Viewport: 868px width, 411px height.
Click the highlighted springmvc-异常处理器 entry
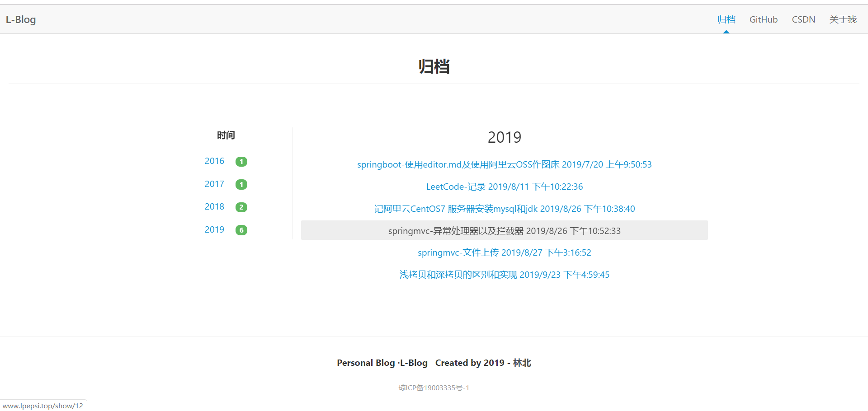504,230
